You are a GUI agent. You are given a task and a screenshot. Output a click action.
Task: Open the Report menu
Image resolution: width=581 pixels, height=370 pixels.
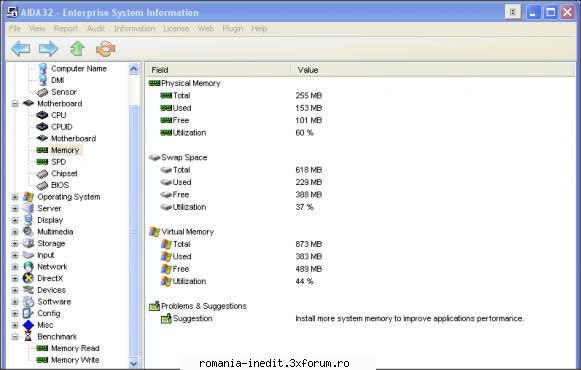point(66,29)
